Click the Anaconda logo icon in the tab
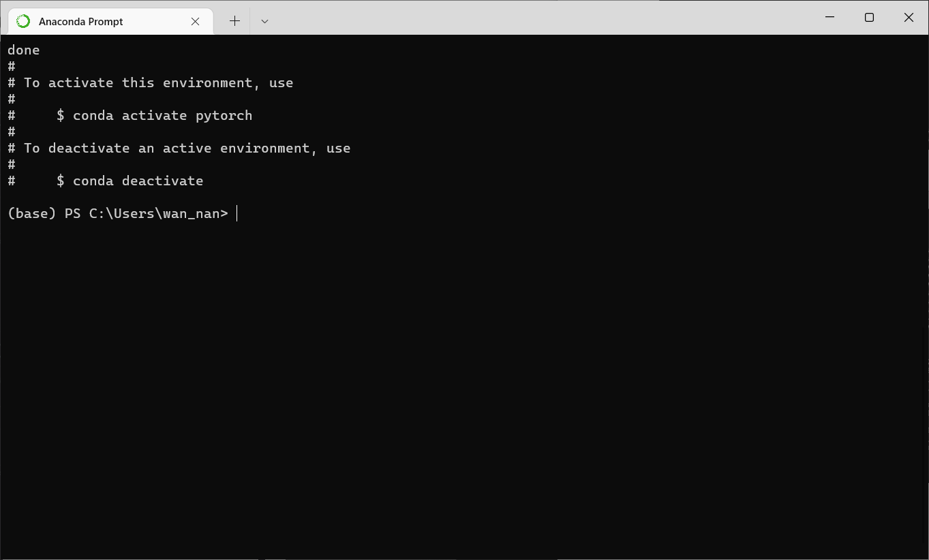 [23, 21]
